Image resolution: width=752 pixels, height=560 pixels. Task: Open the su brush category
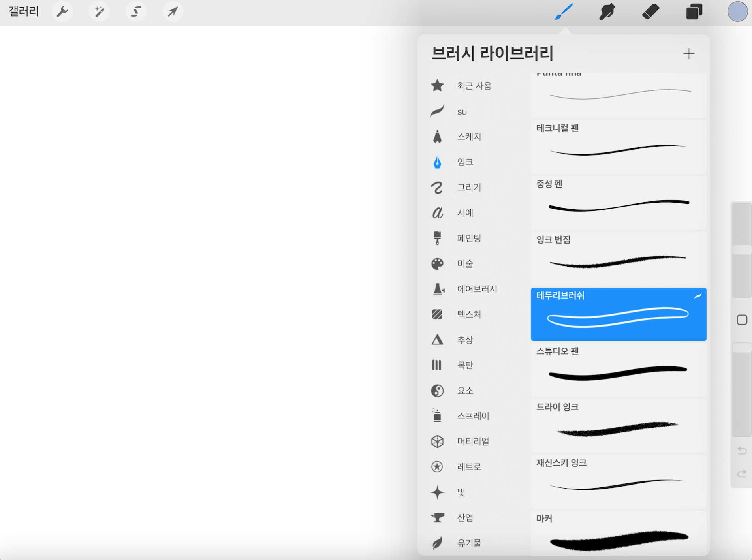[x=474, y=111]
